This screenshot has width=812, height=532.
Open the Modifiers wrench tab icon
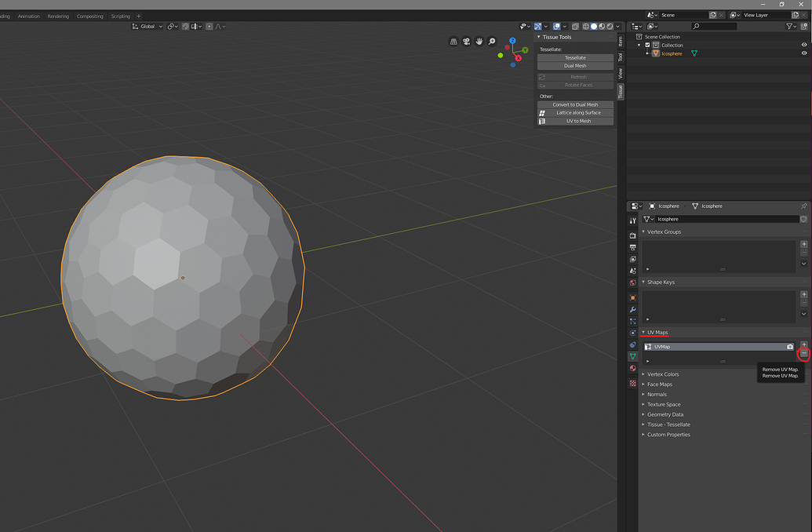633,310
